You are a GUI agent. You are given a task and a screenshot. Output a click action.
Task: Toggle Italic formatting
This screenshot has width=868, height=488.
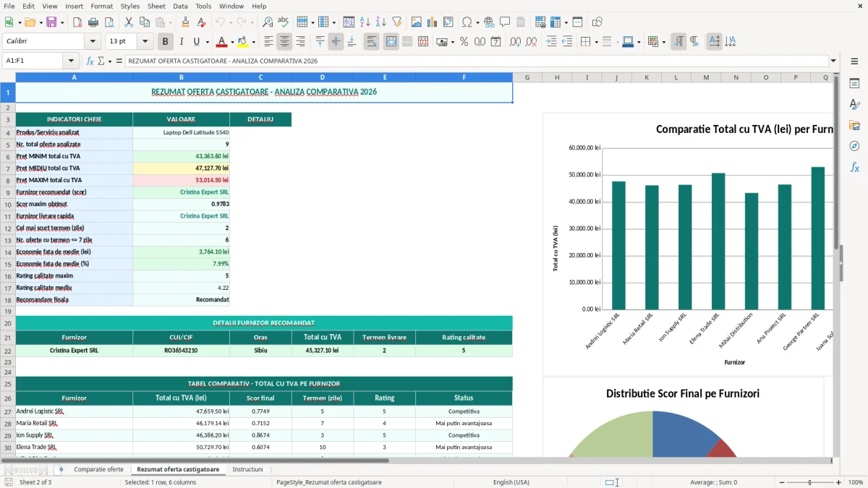tap(182, 42)
